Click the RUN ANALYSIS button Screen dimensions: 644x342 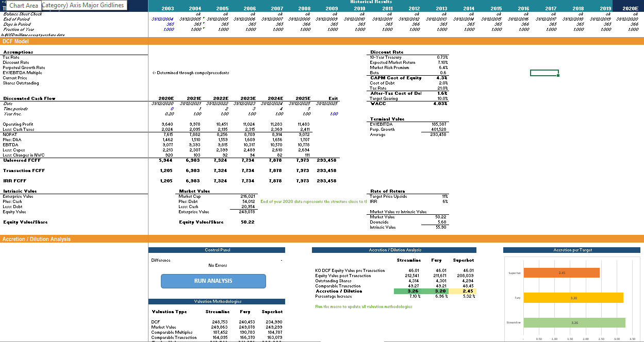(x=213, y=281)
